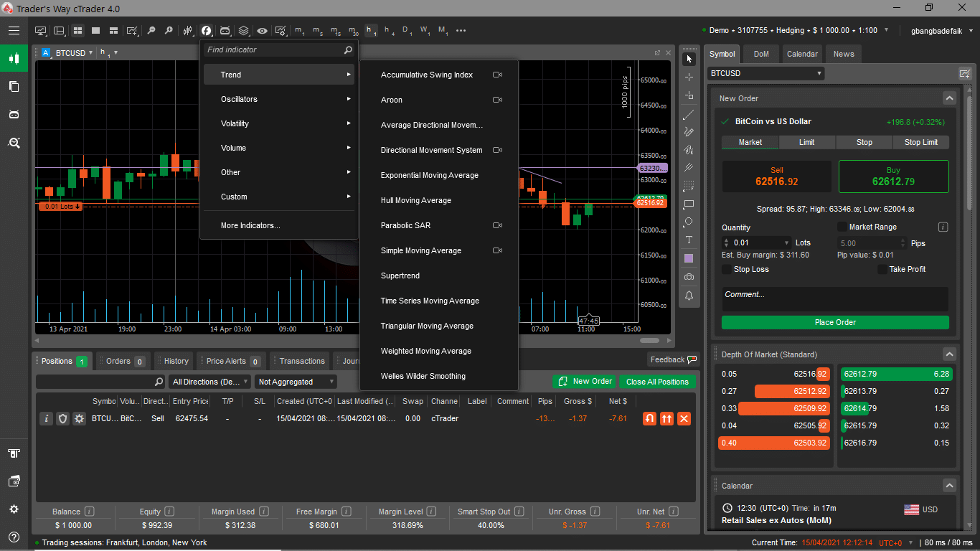Expand the Oscillators indicator submenu
This screenshot has width=980, height=551.
coord(278,99)
